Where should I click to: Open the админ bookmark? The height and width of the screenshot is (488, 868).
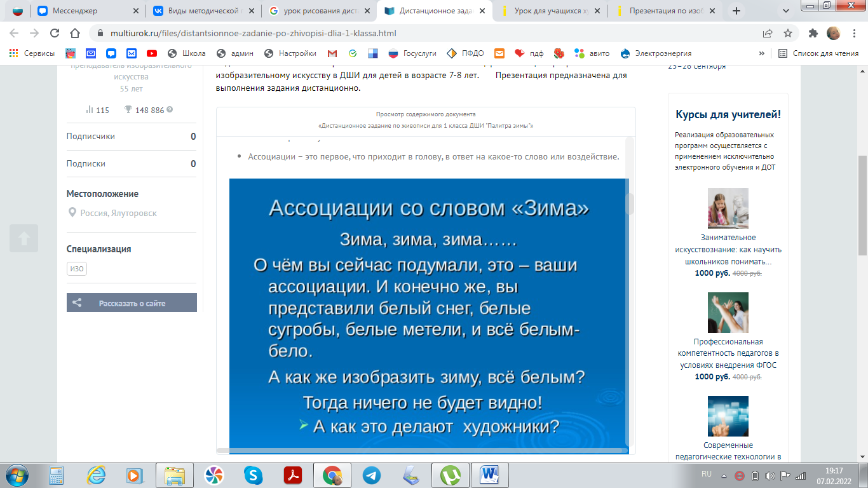coord(234,53)
